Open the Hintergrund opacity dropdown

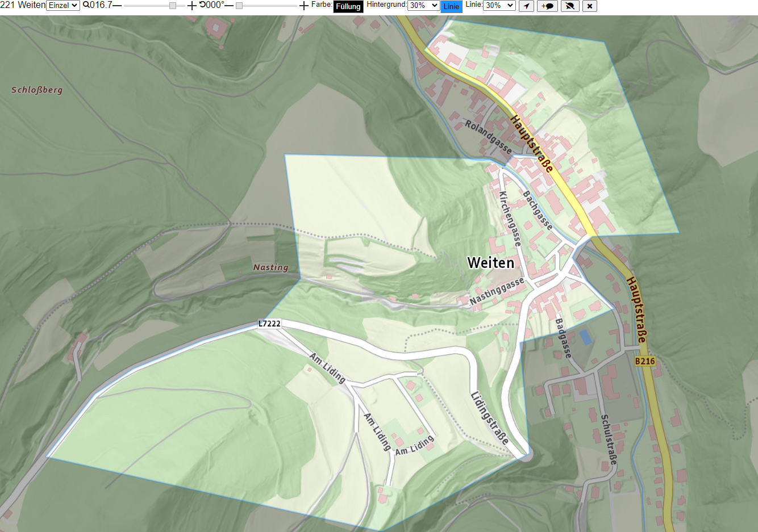423,5
